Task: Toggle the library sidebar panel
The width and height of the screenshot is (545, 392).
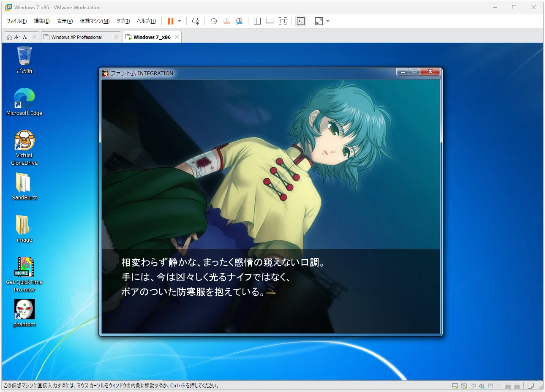Action: pyautogui.click(x=257, y=21)
